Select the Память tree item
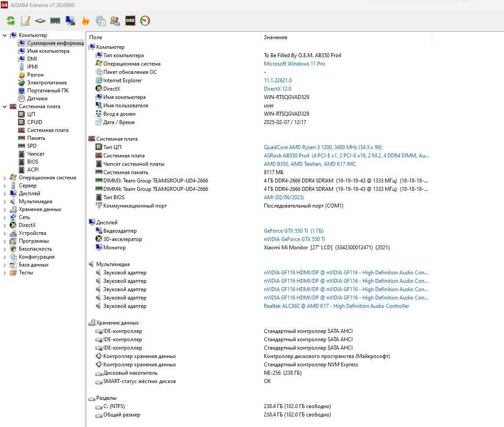Viewport: 504px width, 427px height. click(x=37, y=138)
